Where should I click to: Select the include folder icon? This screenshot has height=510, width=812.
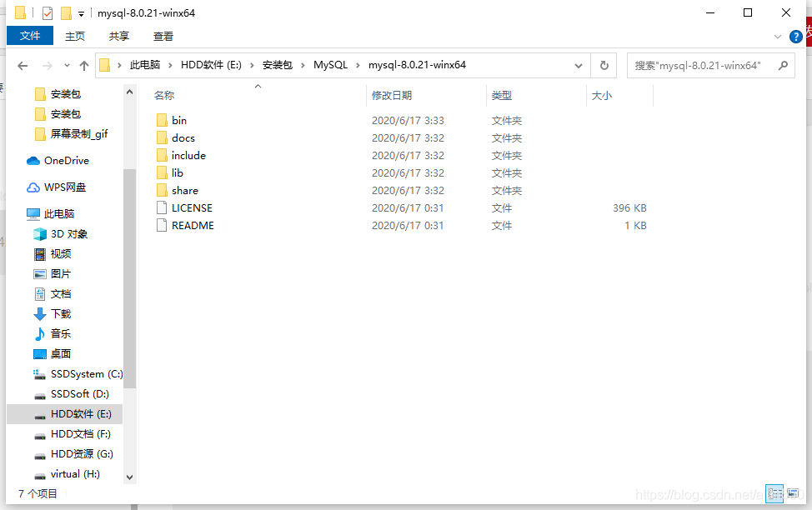point(162,155)
